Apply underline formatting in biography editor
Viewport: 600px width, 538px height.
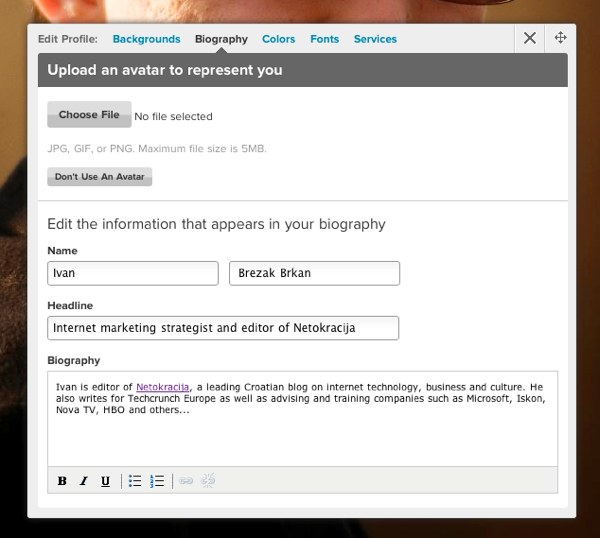click(105, 481)
